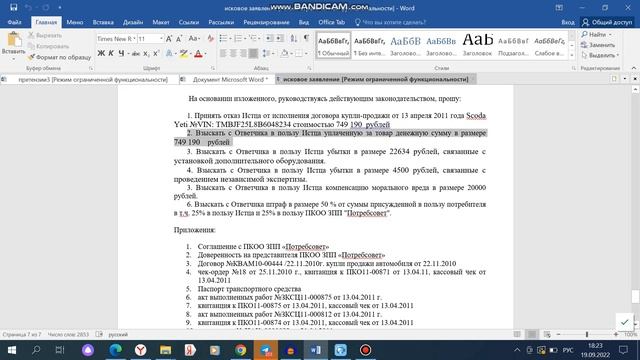The height and width of the screenshot is (360, 640).
Task: Switch to the Макет ribbon tab
Action: tap(161, 22)
